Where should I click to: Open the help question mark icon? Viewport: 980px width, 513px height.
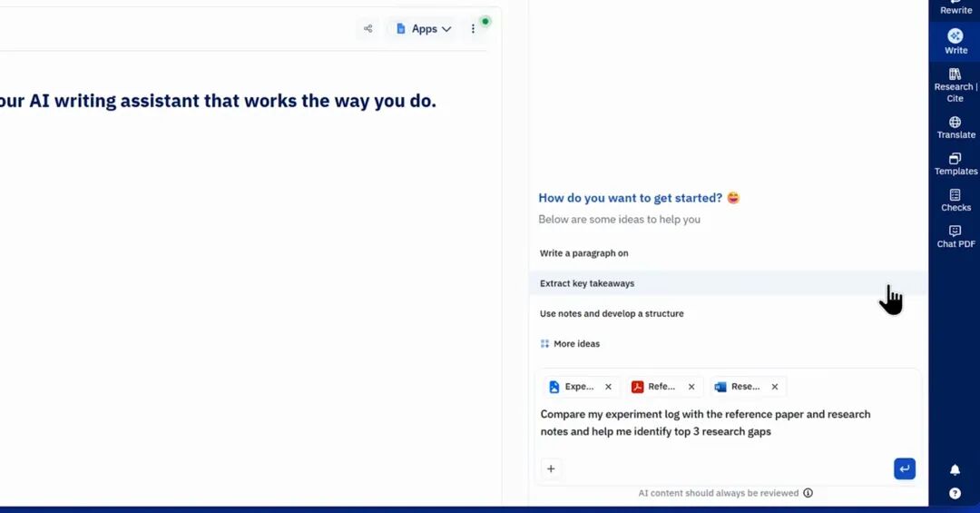click(x=955, y=493)
